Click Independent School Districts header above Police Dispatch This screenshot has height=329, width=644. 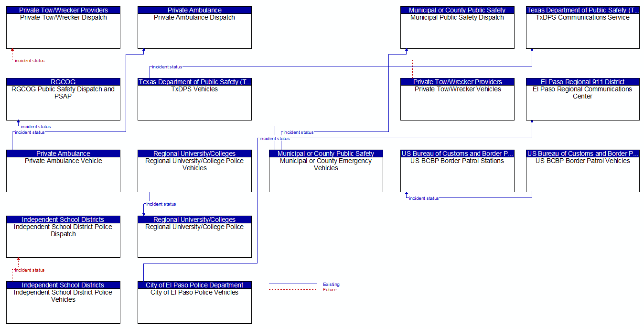pyautogui.click(x=63, y=219)
